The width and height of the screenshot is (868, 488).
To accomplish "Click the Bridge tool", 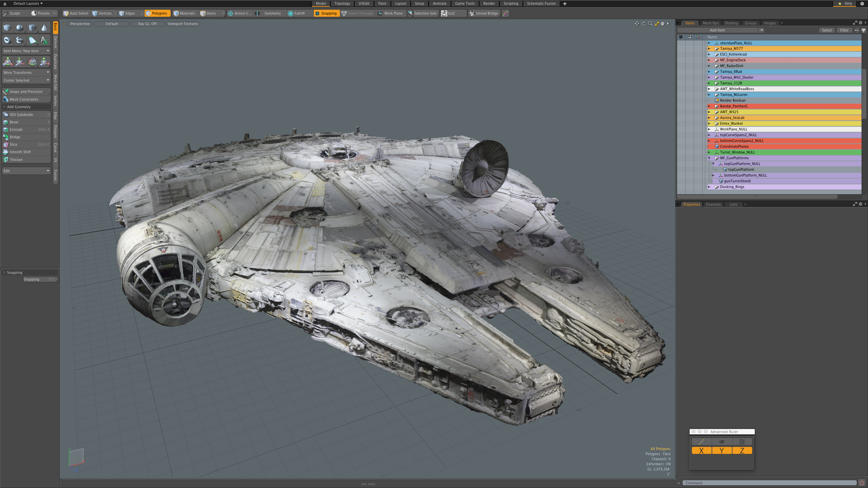I will 26,137.
